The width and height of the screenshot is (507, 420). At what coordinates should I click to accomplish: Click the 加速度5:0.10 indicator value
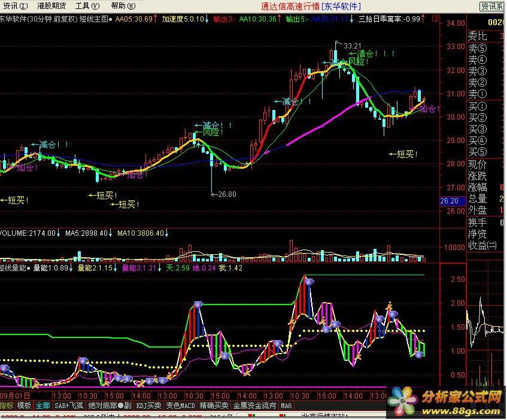[183, 19]
